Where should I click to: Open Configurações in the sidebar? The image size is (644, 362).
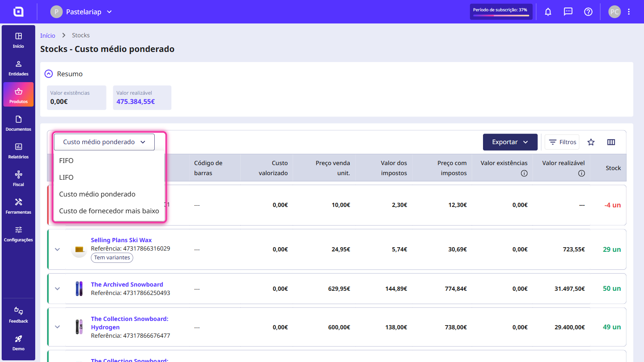click(18, 234)
